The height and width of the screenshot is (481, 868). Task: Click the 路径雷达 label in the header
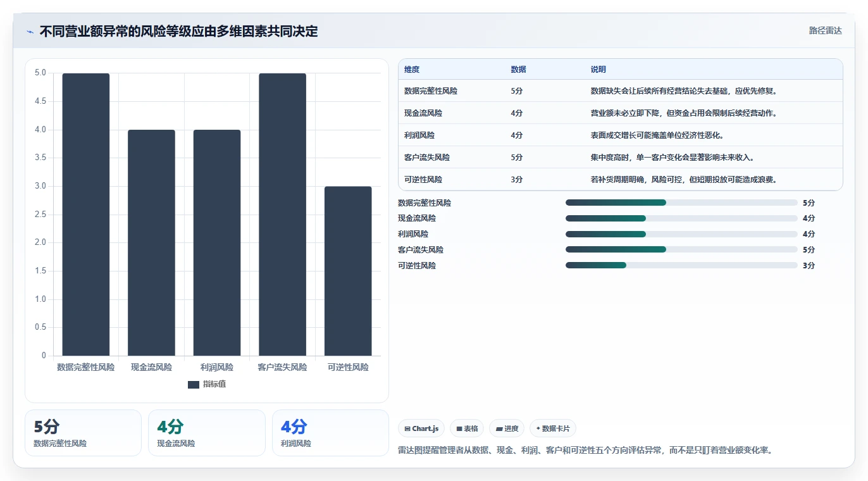pyautogui.click(x=826, y=30)
